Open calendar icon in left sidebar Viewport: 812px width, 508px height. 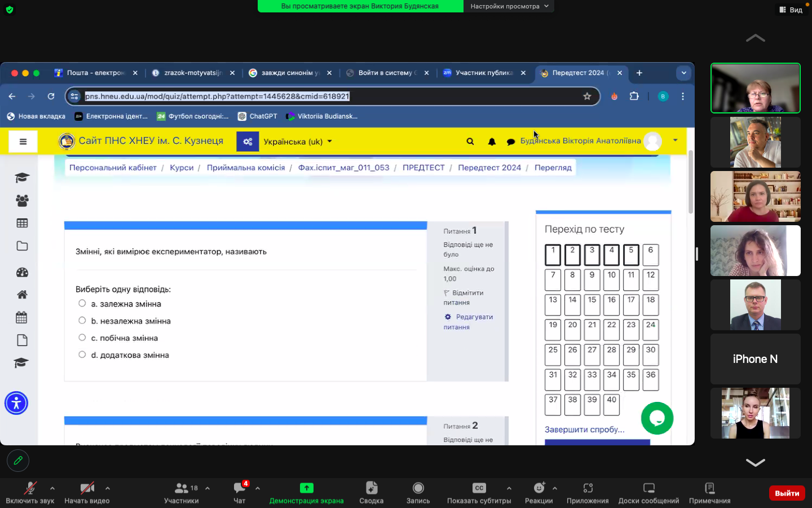(22, 317)
